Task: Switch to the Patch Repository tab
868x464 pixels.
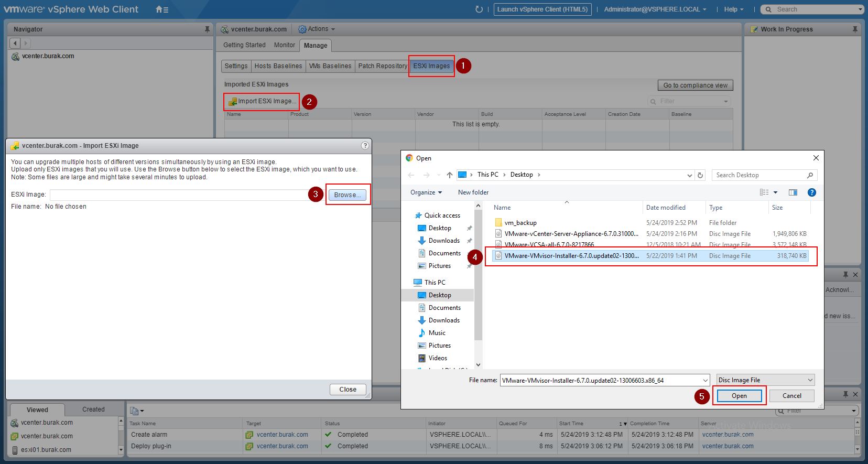Action: pos(382,66)
